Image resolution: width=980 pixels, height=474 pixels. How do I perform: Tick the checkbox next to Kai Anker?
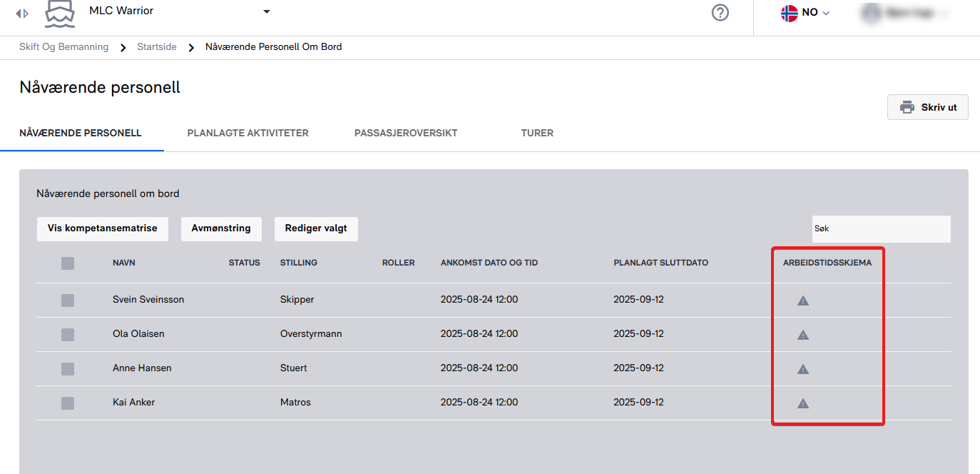pyautogui.click(x=68, y=403)
